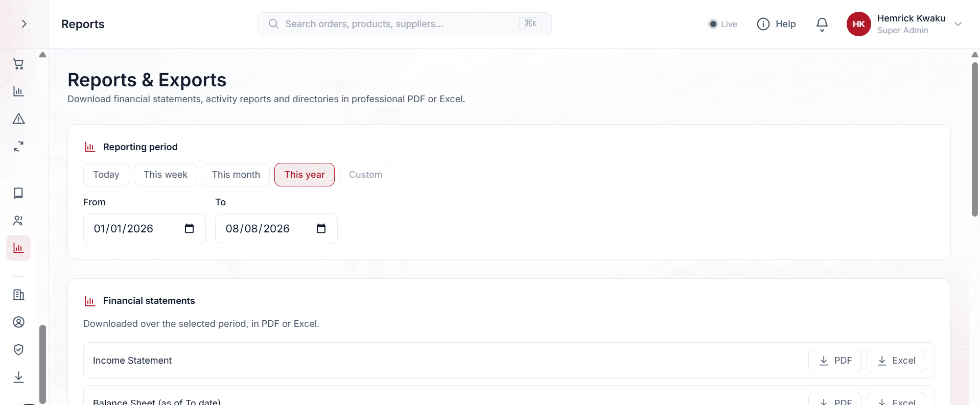Click the HK user avatar
This screenshot has width=980, height=405.
pos(858,24)
